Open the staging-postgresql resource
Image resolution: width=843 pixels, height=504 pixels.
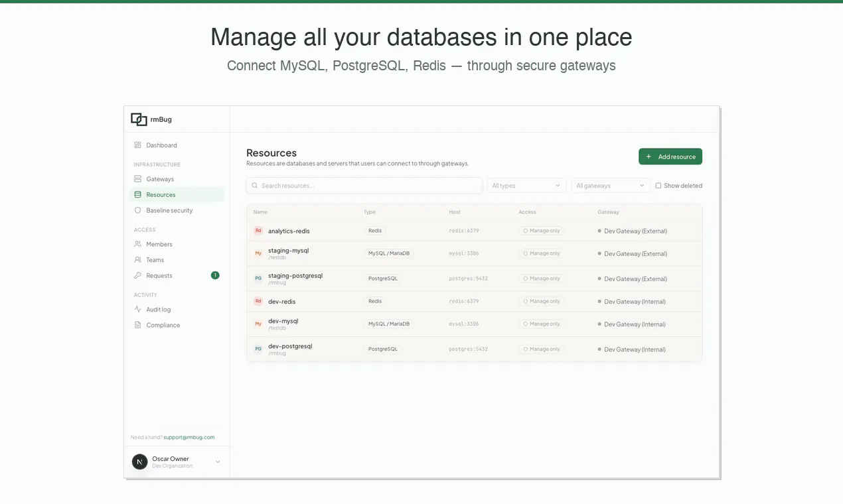[295, 275]
